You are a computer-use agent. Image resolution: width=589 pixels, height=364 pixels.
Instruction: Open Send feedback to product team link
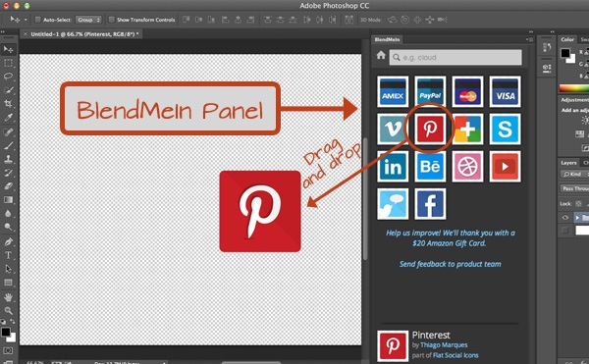pyautogui.click(x=450, y=264)
